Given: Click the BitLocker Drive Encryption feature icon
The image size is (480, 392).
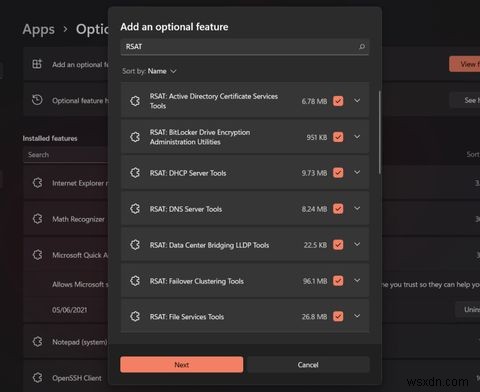Looking at the screenshot, I should coord(135,137).
